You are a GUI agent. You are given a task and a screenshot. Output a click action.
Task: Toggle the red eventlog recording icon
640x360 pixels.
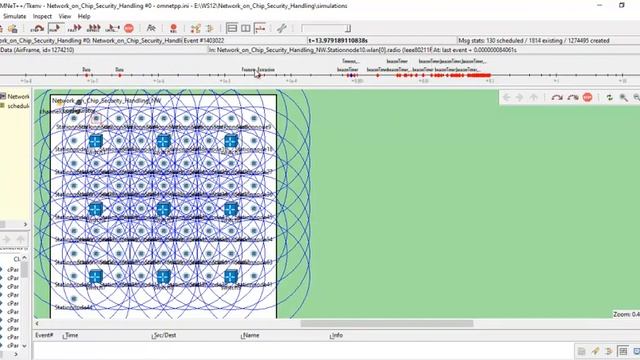click(173, 28)
